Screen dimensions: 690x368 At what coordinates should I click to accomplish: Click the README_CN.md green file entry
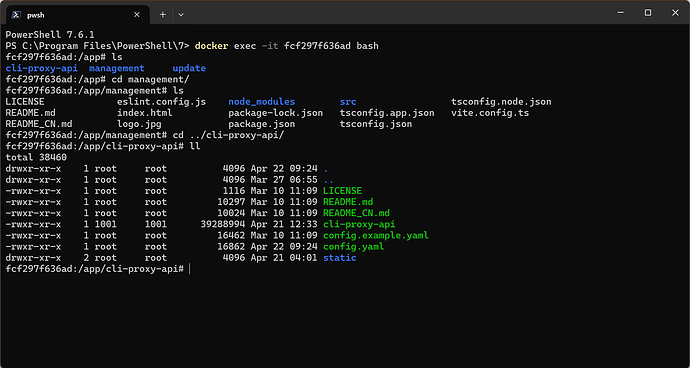point(356,213)
